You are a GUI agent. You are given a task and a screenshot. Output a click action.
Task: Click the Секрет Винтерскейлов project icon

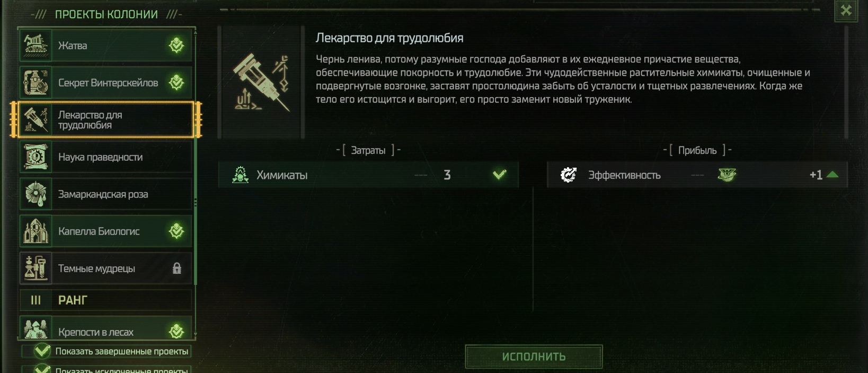[36, 82]
